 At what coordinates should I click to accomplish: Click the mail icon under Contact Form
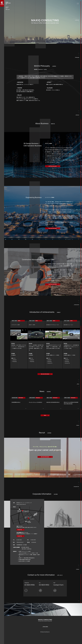[55, 590]
